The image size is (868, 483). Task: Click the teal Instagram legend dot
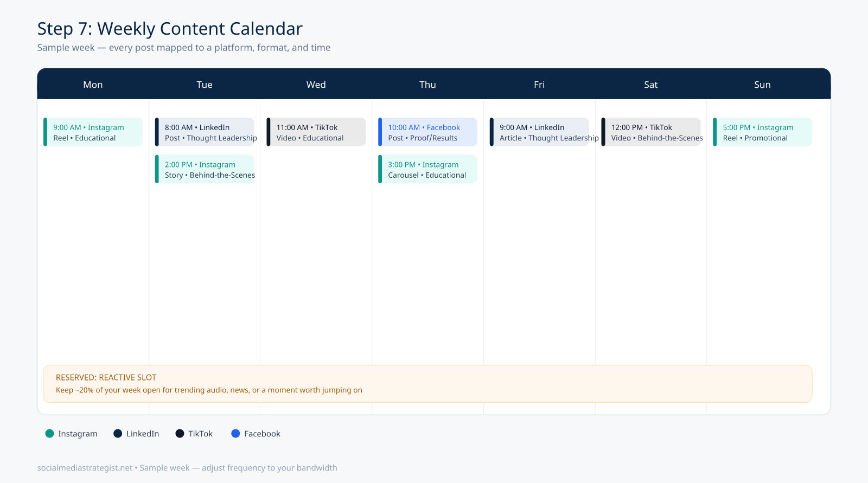[x=49, y=434]
